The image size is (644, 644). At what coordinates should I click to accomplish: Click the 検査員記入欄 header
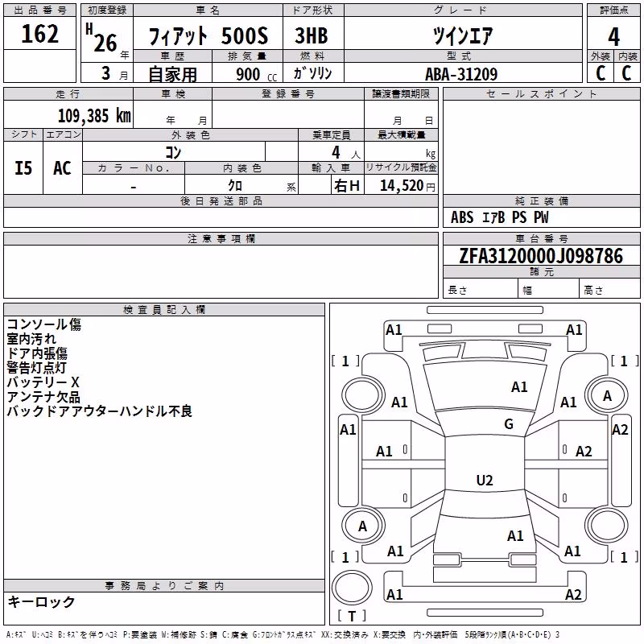pos(164,310)
